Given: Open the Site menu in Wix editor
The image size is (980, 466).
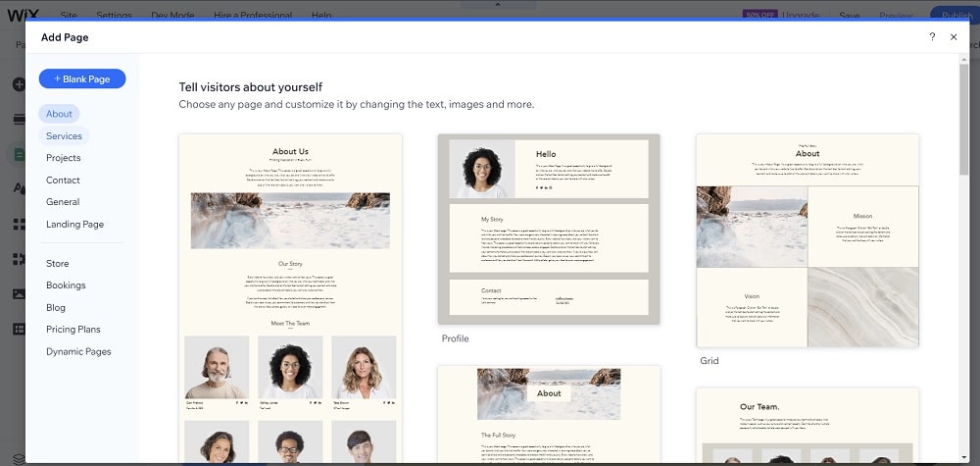Looking at the screenshot, I should click(x=69, y=15).
